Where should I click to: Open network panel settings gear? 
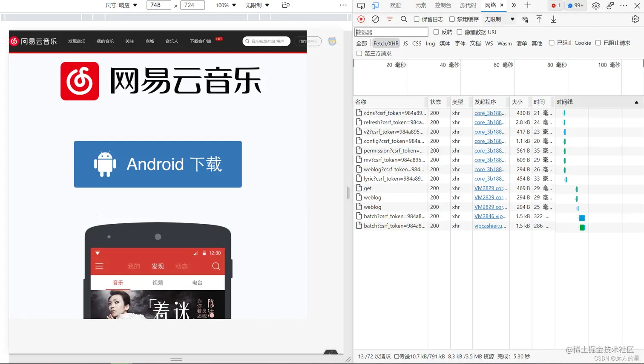click(635, 19)
